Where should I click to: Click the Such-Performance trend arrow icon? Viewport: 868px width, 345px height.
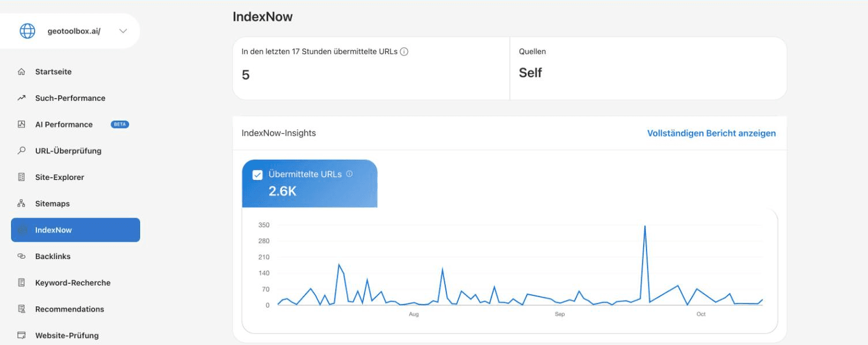(21, 98)
